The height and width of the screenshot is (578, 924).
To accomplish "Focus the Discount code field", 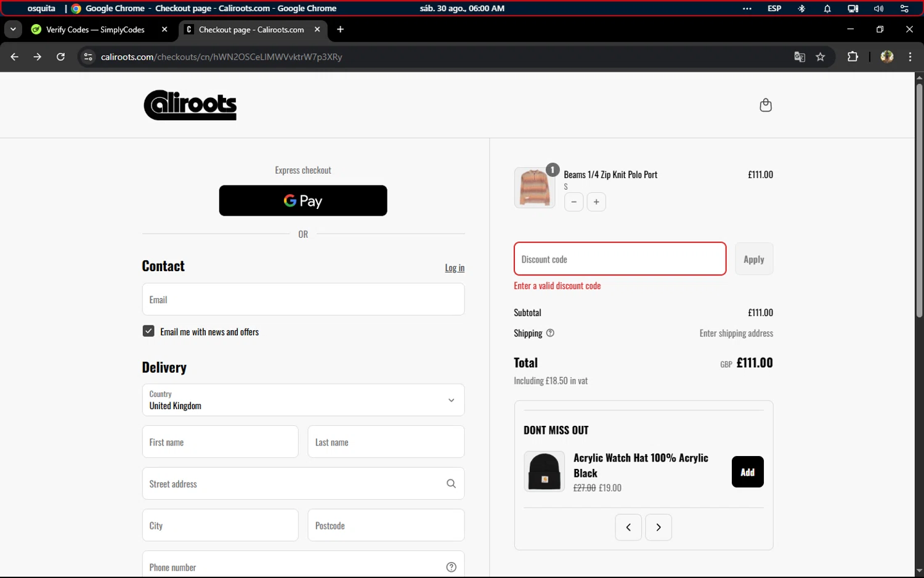I will pos(620,259).
